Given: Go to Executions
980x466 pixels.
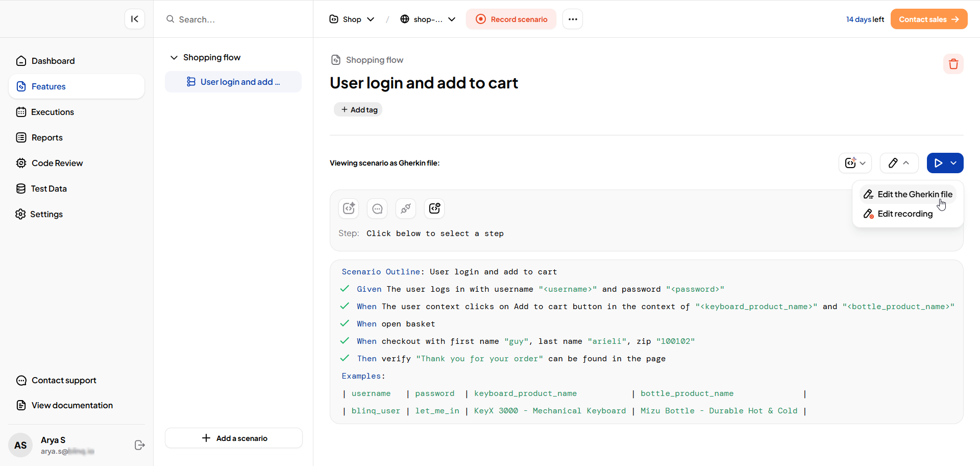Looking at the screenshot, I should click(77, 112).
